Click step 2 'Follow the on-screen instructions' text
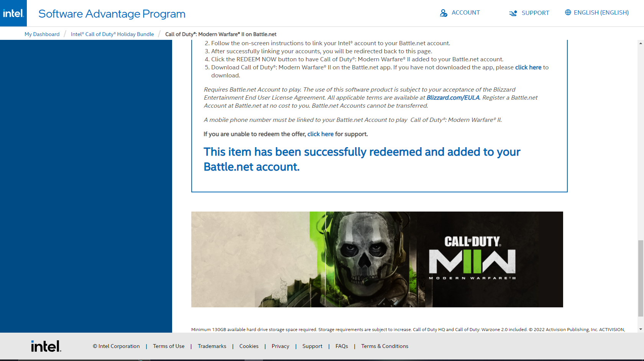 click(331, 43)
